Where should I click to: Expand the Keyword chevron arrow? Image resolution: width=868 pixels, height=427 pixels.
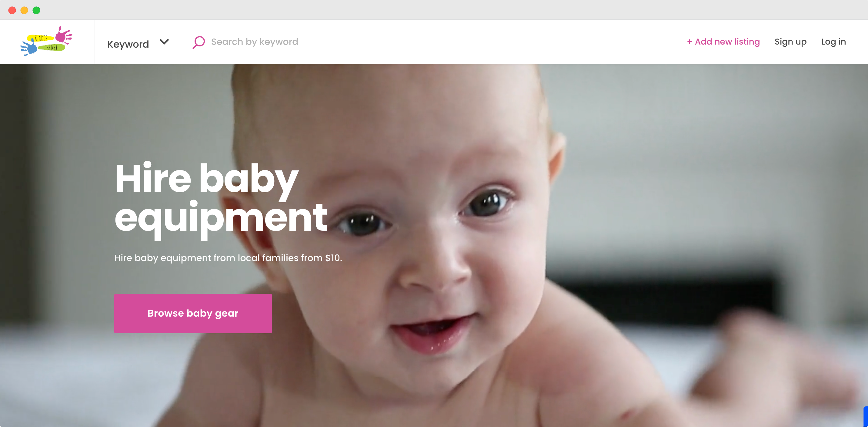pyautogui.click(x=164, y=42)
